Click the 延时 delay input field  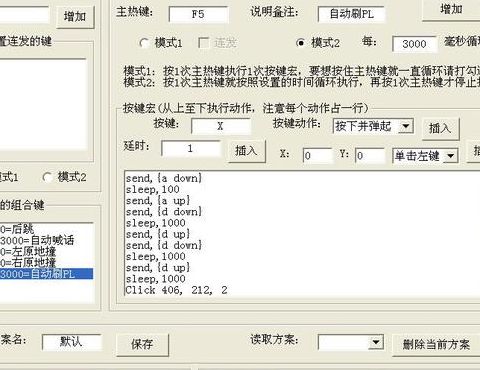[x=190, y=148]
